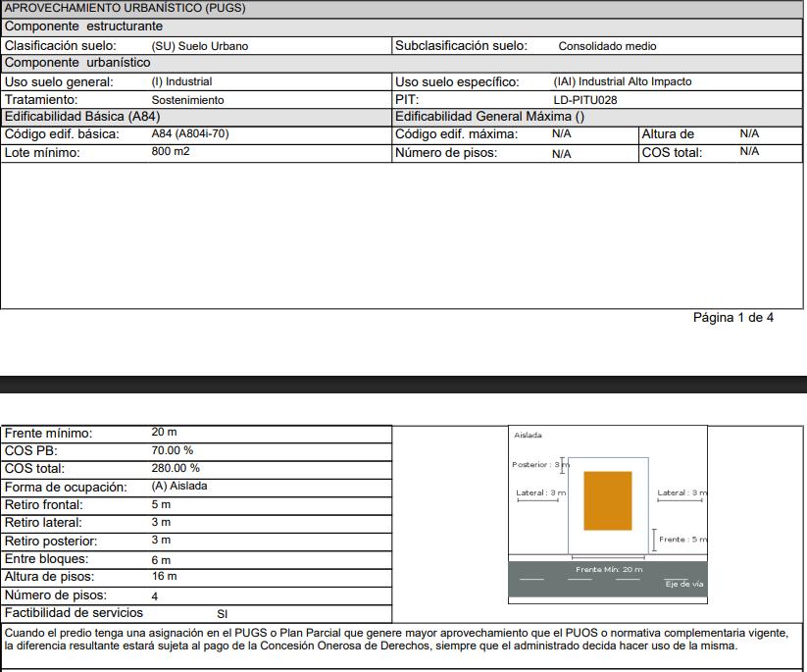Click the 'Consolidado medio' subclassification value
The height and width of the screenshot is (672, 807).
607,46
